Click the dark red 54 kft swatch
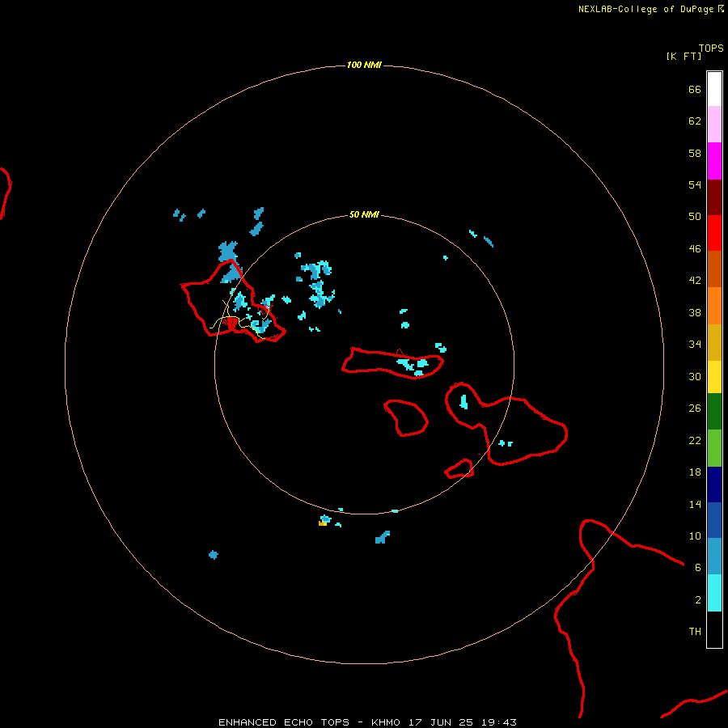Screen dimensions: 728x728 714,197
